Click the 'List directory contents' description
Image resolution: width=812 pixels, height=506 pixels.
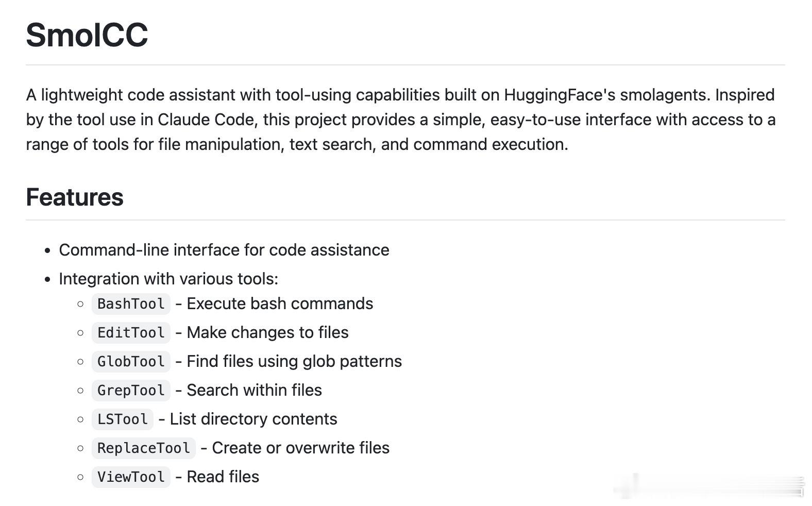point(253,419)
